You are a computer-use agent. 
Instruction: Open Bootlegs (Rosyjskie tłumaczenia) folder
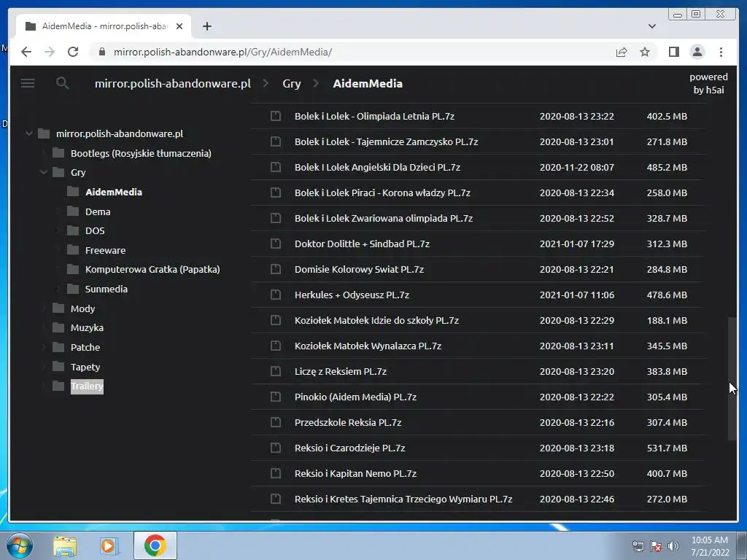point(141,153)
